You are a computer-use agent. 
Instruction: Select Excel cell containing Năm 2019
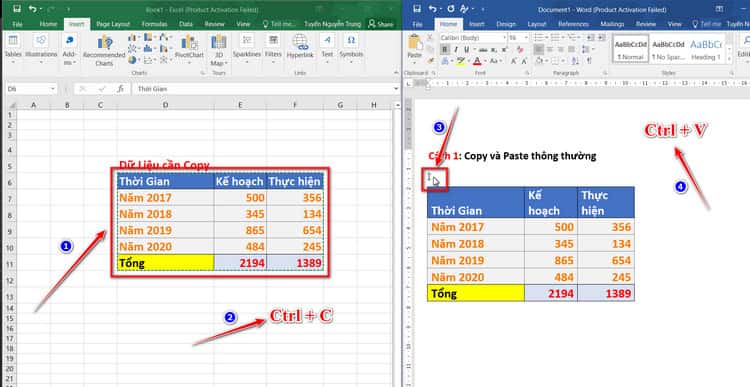[x=165, y=230]
